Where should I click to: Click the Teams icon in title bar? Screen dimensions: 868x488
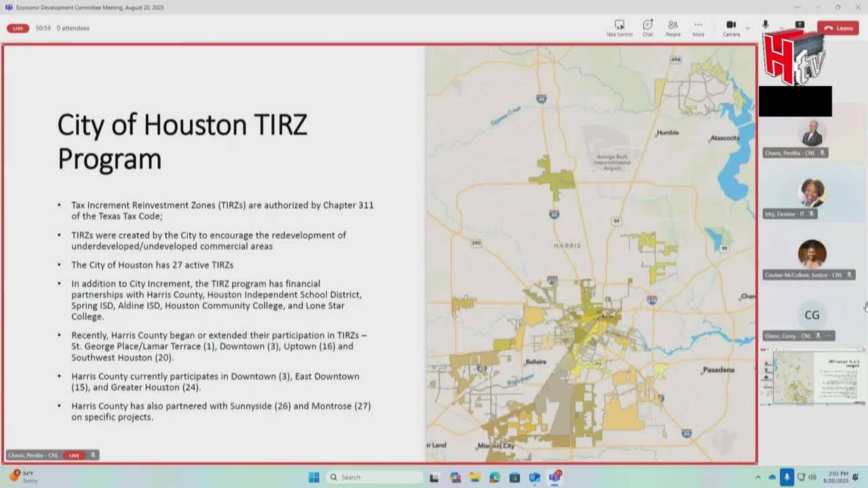[8, 7]
